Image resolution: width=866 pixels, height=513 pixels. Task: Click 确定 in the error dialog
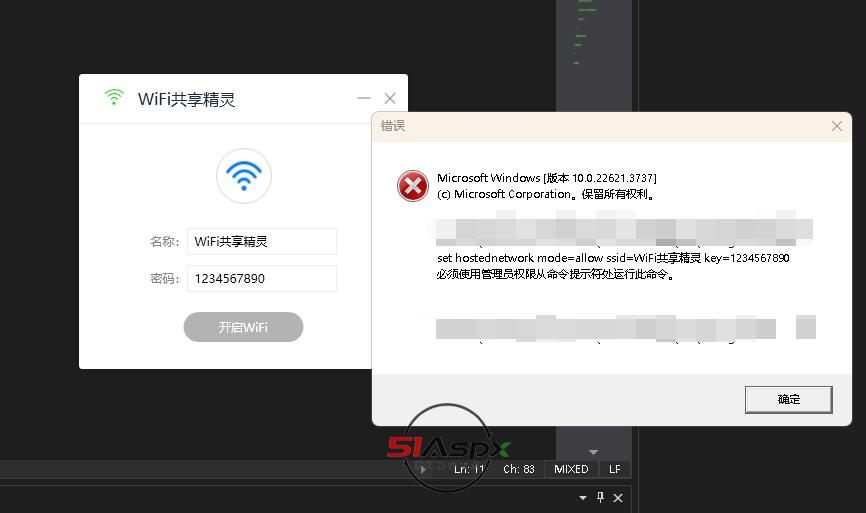pyautogui.click(x=788, y=399)
